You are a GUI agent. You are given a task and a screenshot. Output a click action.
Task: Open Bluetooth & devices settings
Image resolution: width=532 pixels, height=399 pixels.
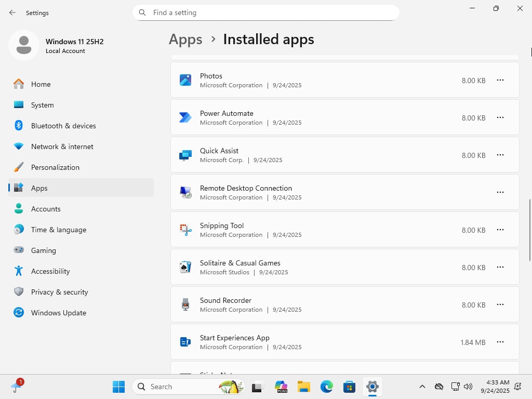(81, 126)
